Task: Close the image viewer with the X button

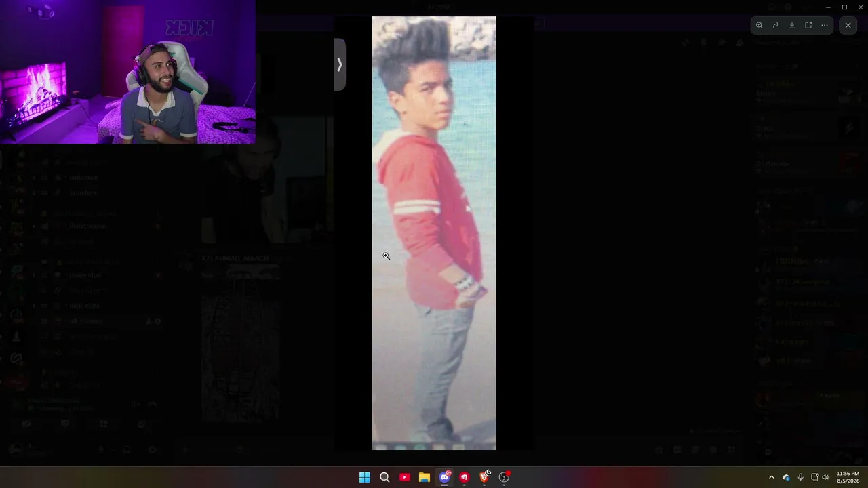Action: click(848, 26)
